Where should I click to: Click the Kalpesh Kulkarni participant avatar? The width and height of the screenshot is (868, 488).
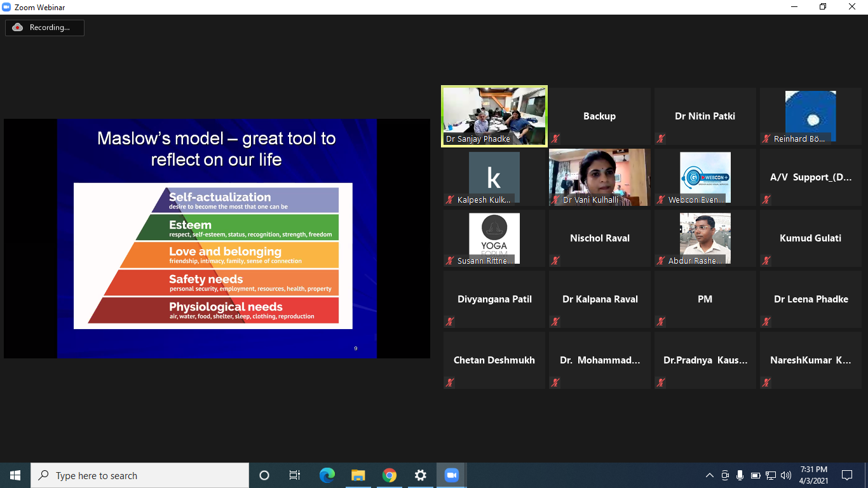(x=494, y=177)
